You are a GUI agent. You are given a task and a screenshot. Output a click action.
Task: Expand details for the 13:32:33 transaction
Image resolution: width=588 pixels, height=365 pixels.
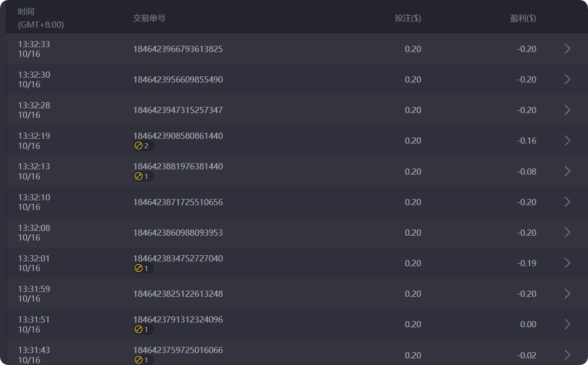pyautogui.click(x=567, y=49)
